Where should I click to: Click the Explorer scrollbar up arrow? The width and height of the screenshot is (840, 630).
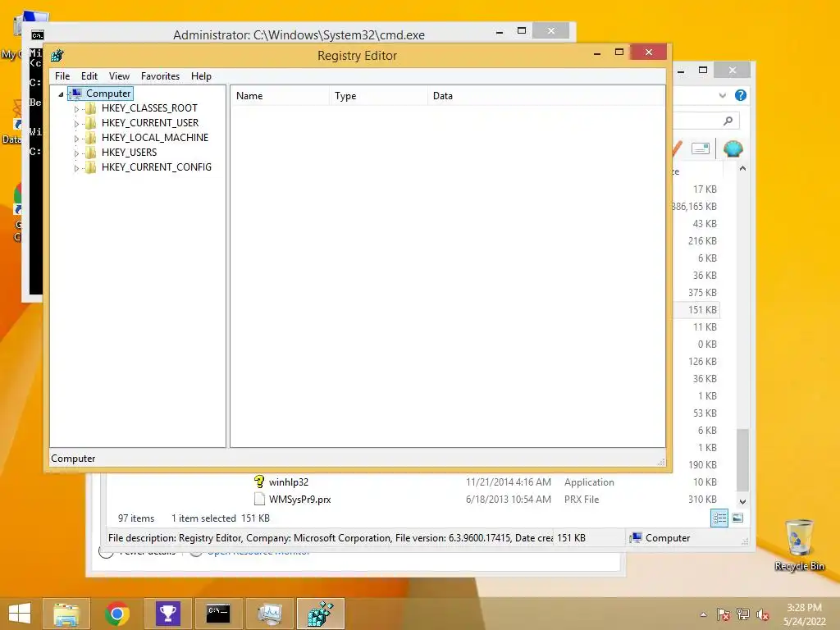tap(742, 168)
